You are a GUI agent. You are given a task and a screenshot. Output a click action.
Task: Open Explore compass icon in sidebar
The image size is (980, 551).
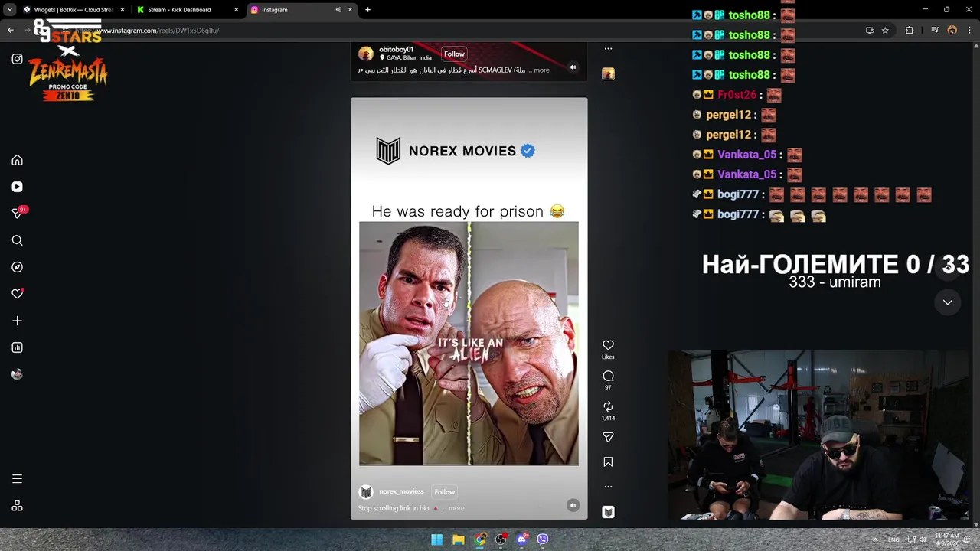[x=17, y=267]
